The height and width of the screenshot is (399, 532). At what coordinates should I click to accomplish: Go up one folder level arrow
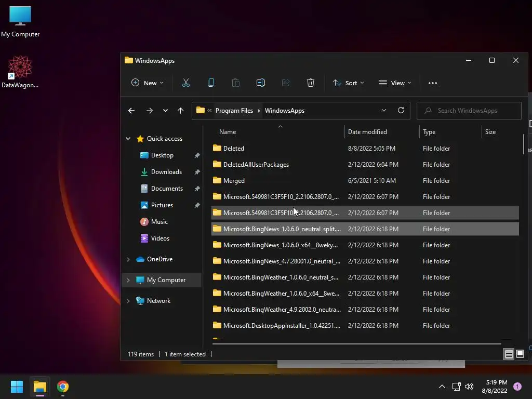pyautogui.click(x=180, y=111)
